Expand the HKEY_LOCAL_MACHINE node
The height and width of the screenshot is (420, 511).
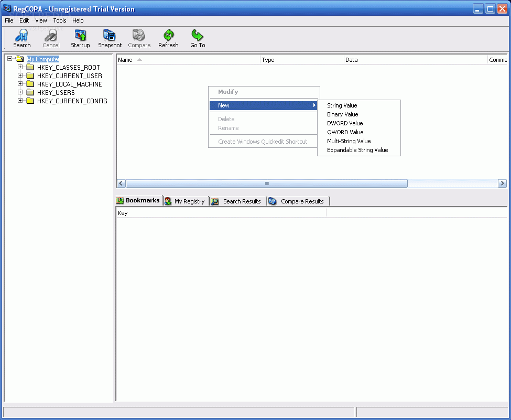[x=20, y=84]
